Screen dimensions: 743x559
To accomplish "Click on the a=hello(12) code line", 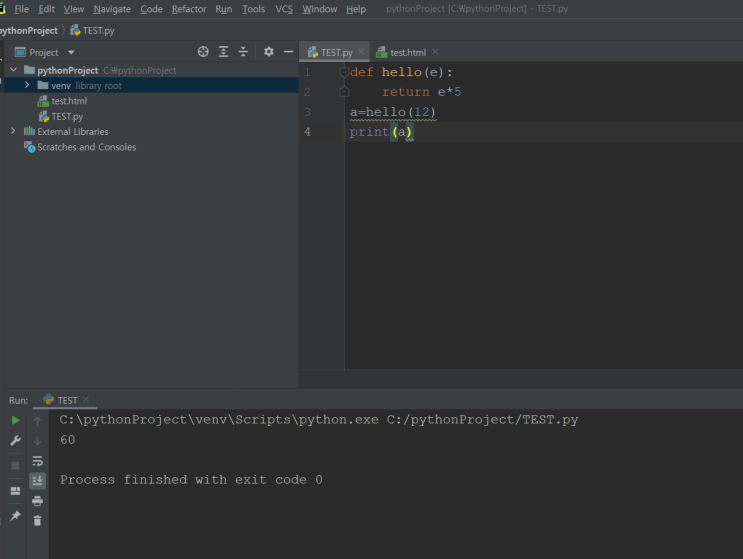I will [x=393, y=112].
